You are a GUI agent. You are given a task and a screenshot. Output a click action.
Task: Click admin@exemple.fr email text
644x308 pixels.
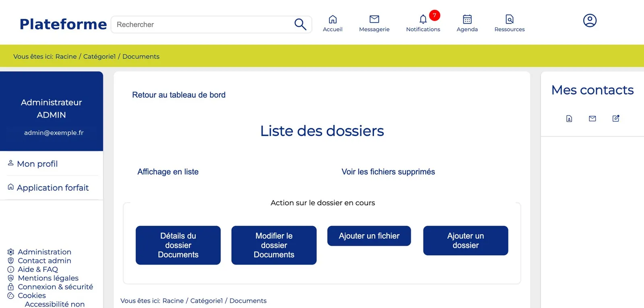[54, 133]
